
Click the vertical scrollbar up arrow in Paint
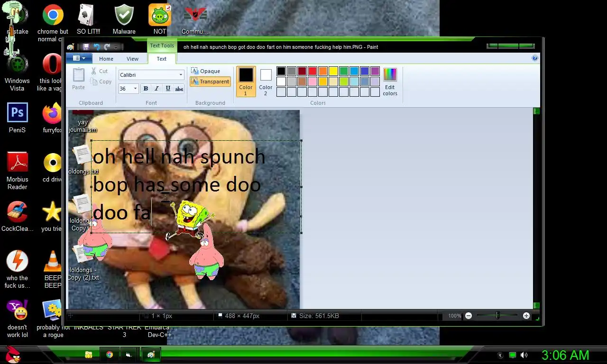[x=536, y=111]
